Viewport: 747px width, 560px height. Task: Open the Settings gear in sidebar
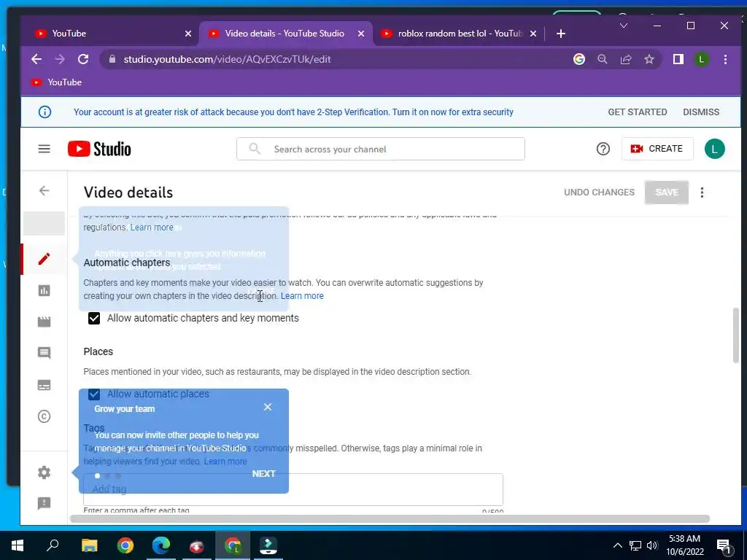44,472
